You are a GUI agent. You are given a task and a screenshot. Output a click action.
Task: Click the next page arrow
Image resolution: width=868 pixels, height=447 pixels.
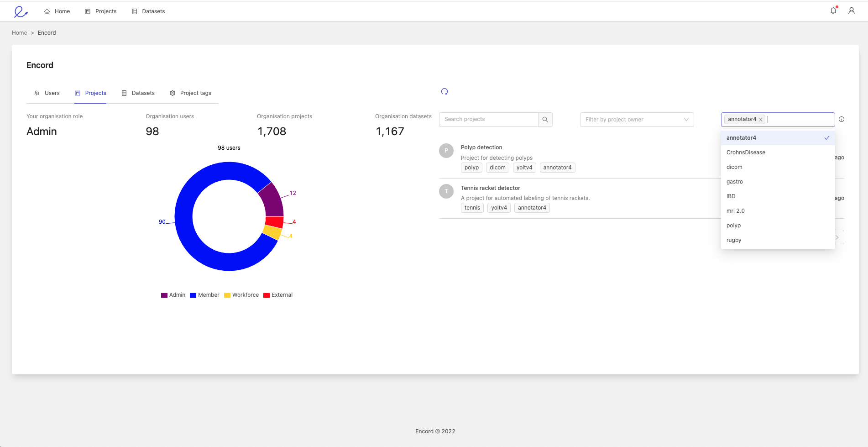(x=838, y=237)
